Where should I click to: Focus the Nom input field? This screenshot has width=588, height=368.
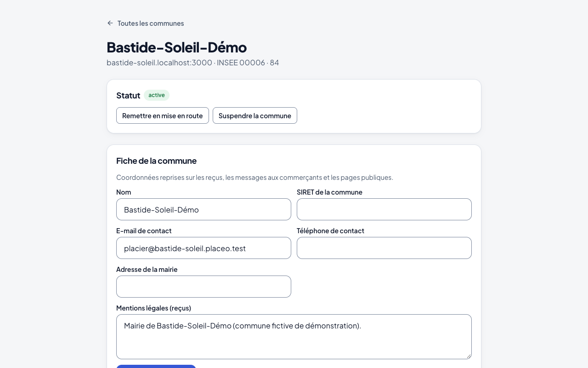[204, 209]
